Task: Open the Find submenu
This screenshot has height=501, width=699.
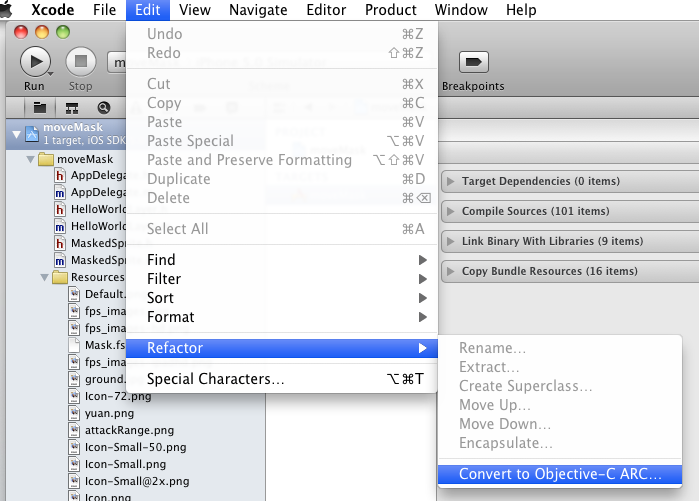Action: click(x=282, y=260)
